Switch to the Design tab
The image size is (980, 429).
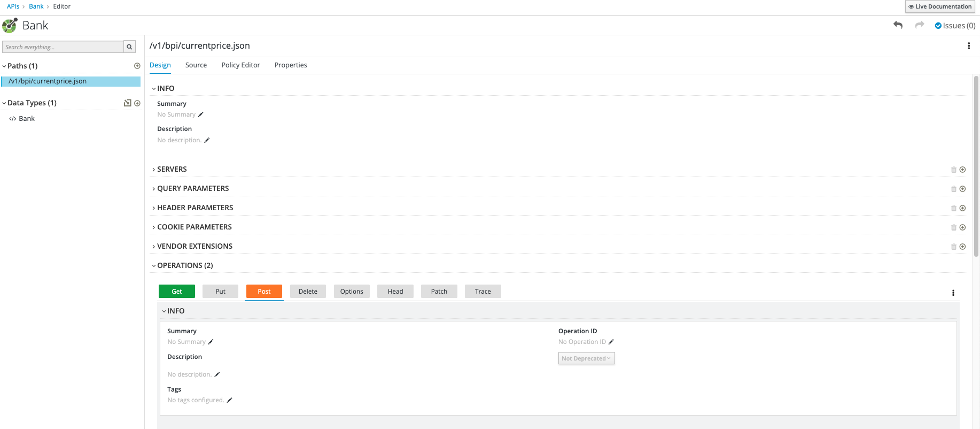click(160, 65)
